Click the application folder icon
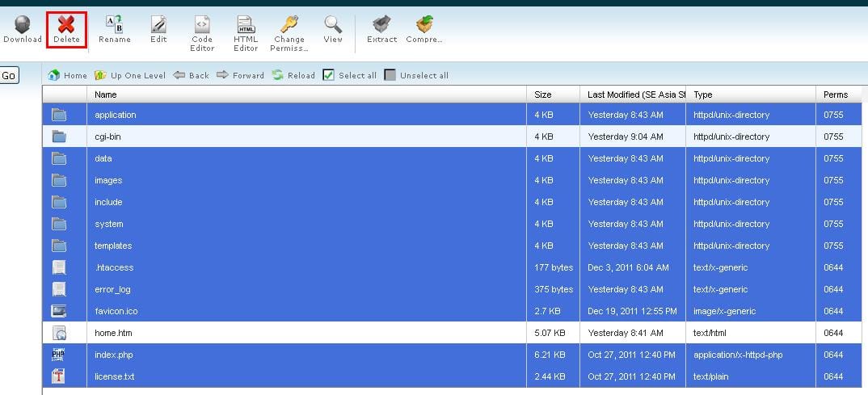This screenshot has width=868, height=395. pyautogui.click(x=59, y=115)
